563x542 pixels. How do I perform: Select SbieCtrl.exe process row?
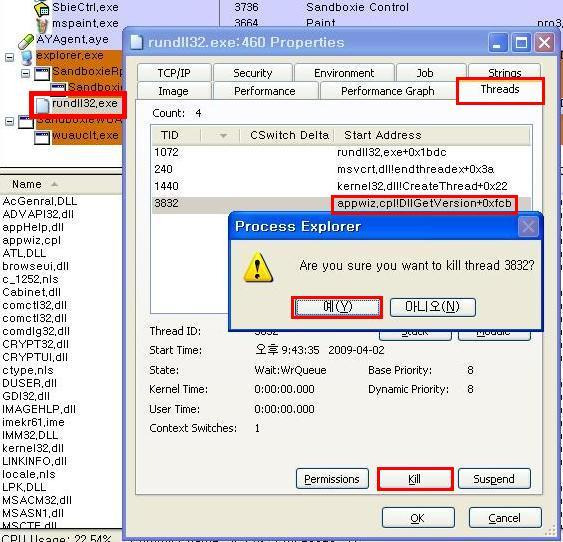coord(85,7)
